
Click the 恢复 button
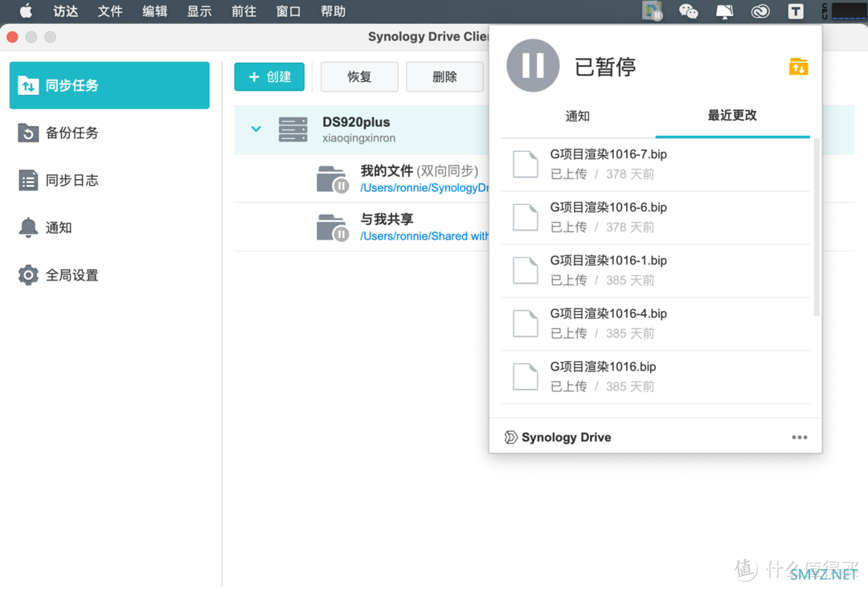click(359, 77)
